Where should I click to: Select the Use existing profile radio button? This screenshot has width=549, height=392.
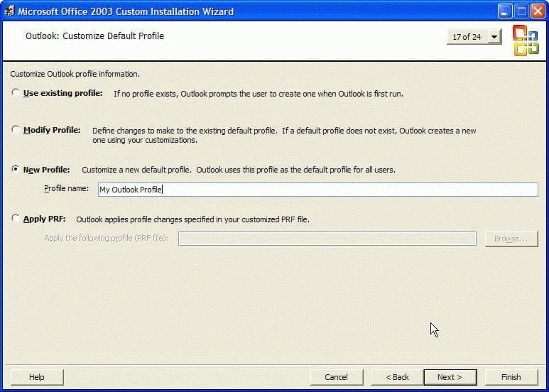pyautogui.click(x=15, y=92)
